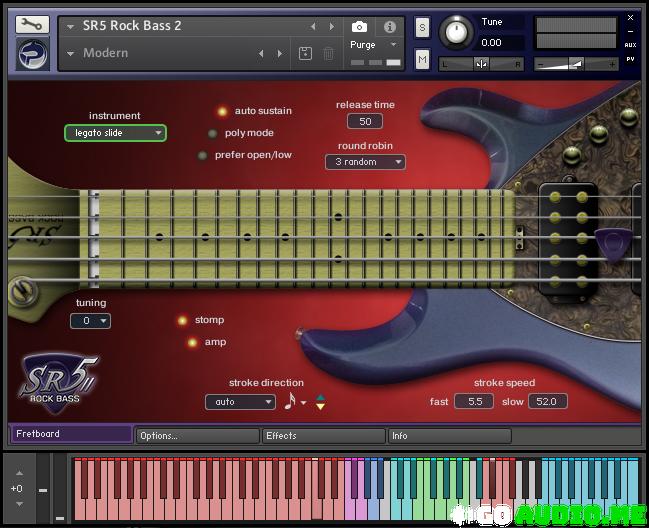Viewport: 649px width, 528px height.
Task: Click the tuning peg on the headstock
Action: point(23,290)
